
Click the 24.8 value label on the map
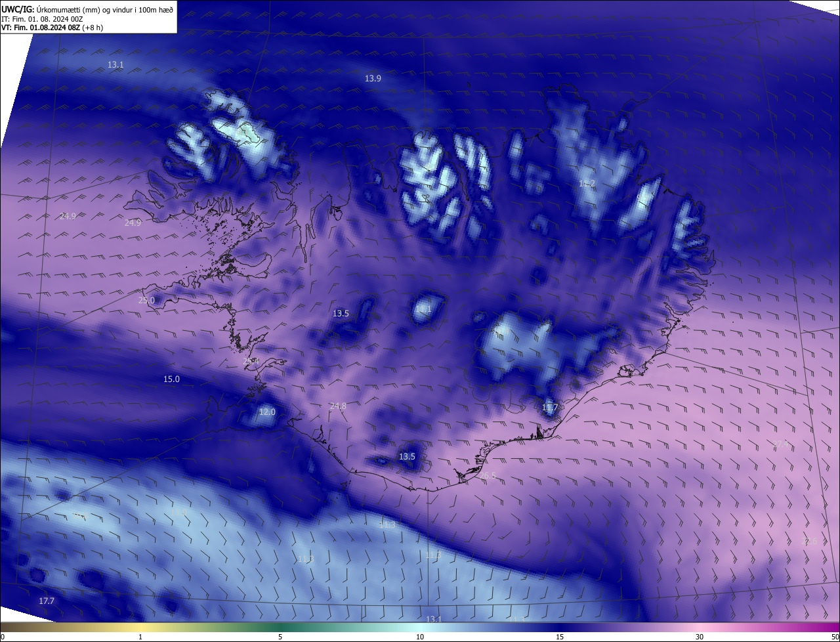(338, 406)
